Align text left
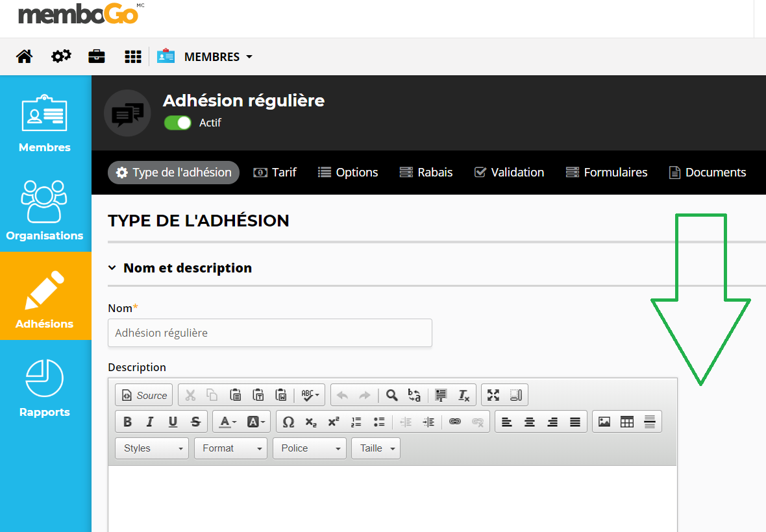Screen dimensions: 766x532 tap(507, 422)
